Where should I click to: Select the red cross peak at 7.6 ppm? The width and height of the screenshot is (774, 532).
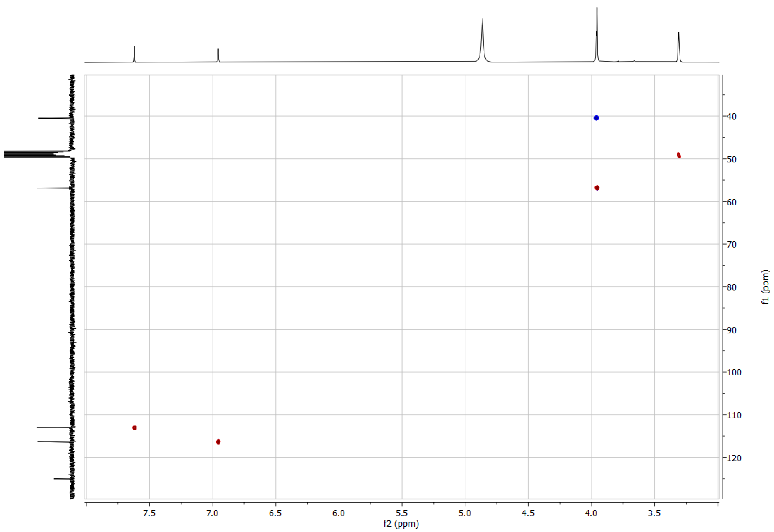tap(134, 428)
